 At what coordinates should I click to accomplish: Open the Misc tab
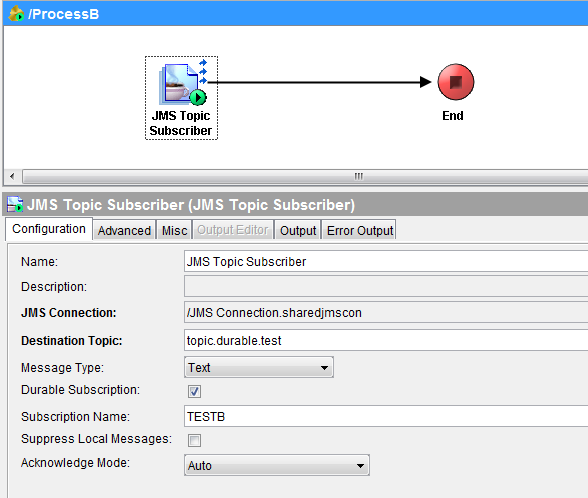coord(174,230)
